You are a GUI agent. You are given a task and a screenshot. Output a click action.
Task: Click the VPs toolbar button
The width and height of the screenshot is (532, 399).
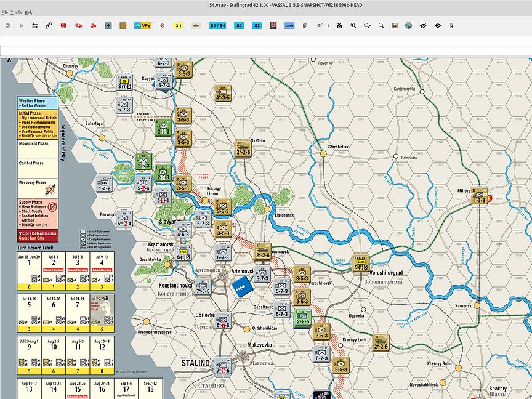pos(142,25)
